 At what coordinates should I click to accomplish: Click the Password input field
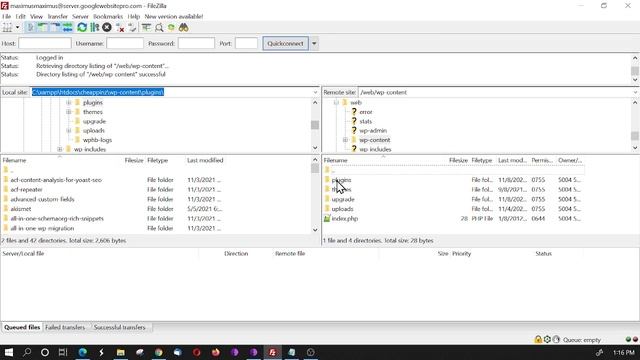196,43
